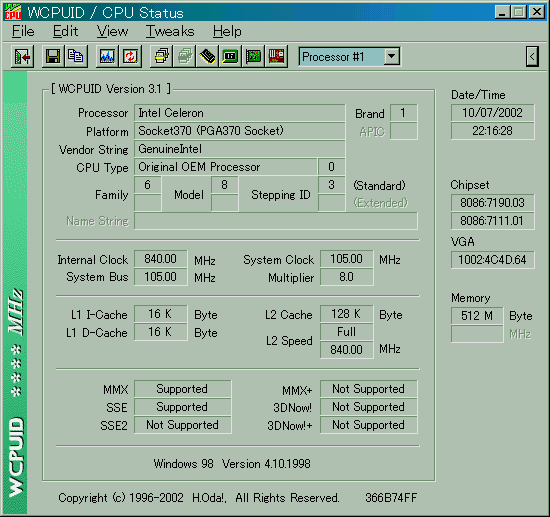Viewport: 550px width, 517px height.
Task: Copy CPU info with the copy icon
Action: 76,56
